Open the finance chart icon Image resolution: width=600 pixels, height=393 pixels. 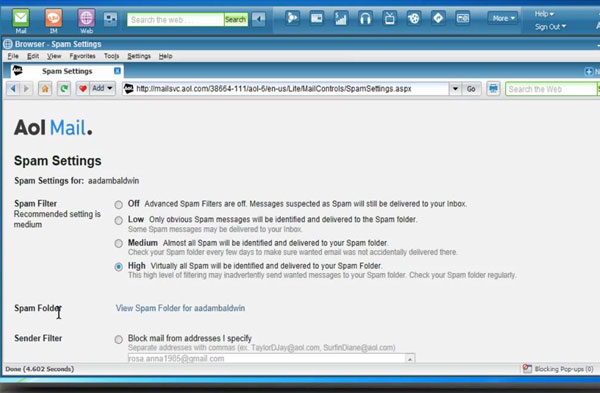(341, 18)
